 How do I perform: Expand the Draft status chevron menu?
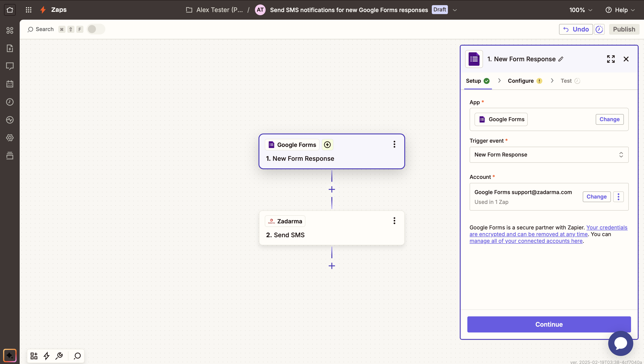pos(455,10)
